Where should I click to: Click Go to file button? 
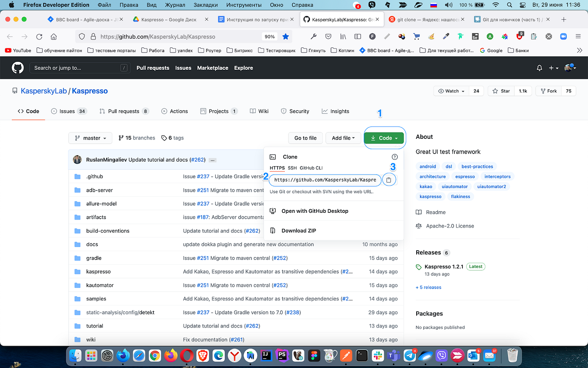point(305,138)
